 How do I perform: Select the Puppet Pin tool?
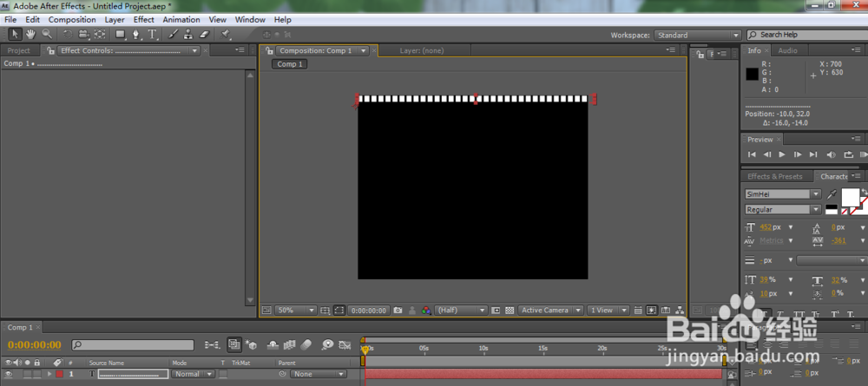[226, 35]
